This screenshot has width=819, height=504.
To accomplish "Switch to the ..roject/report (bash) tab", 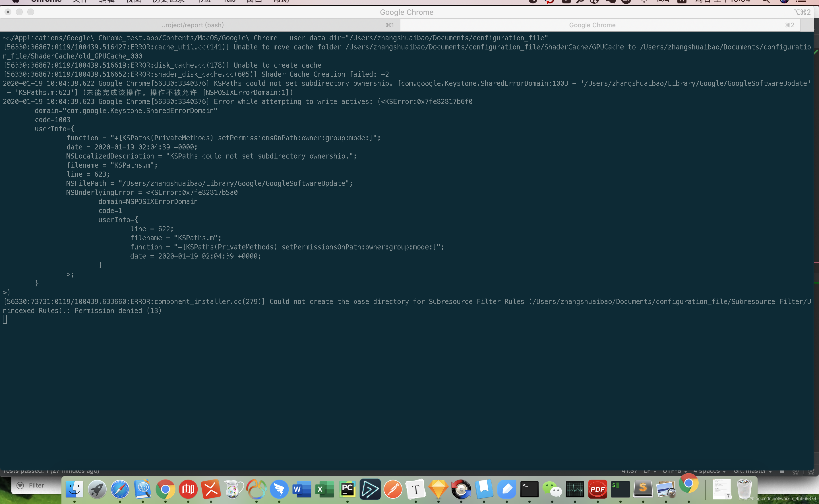I will pos(200,25).
